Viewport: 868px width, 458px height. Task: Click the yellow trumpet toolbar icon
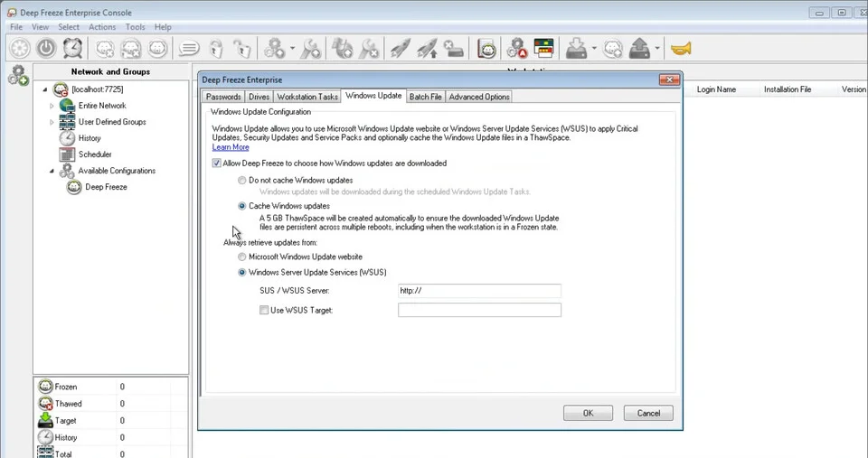(x=682, y=49)
